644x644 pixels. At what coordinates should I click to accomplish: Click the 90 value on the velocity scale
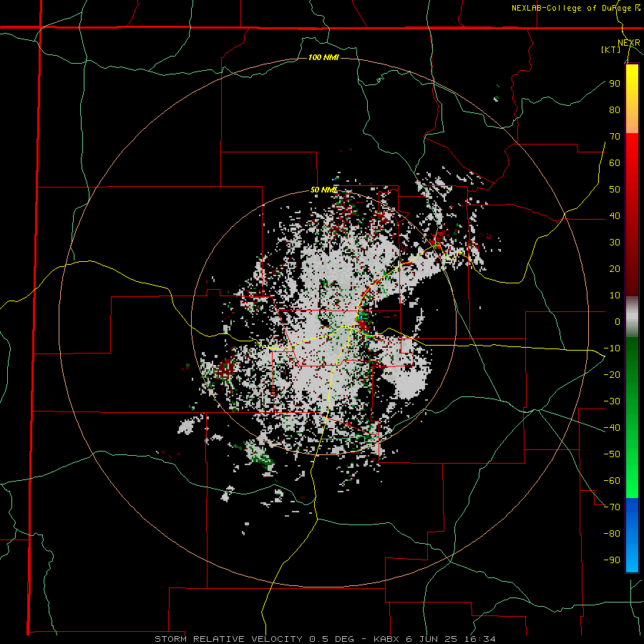click(x=615, y=84)
